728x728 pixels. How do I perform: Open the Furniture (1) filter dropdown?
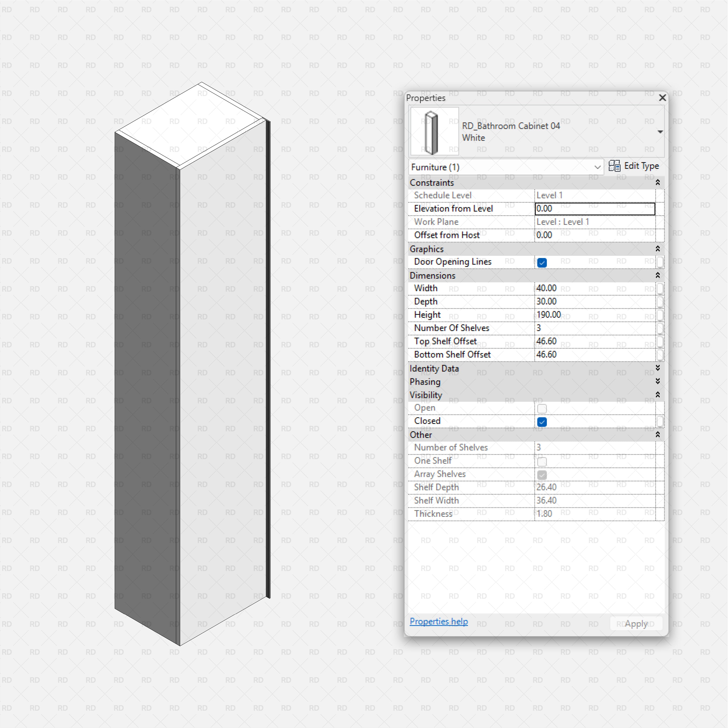point(598,167)
